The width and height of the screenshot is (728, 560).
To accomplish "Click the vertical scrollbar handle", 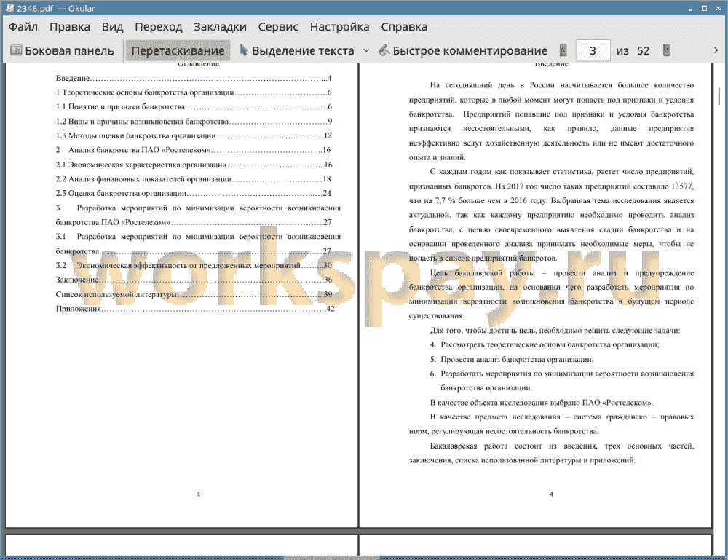I will click(x=719, y=97).
